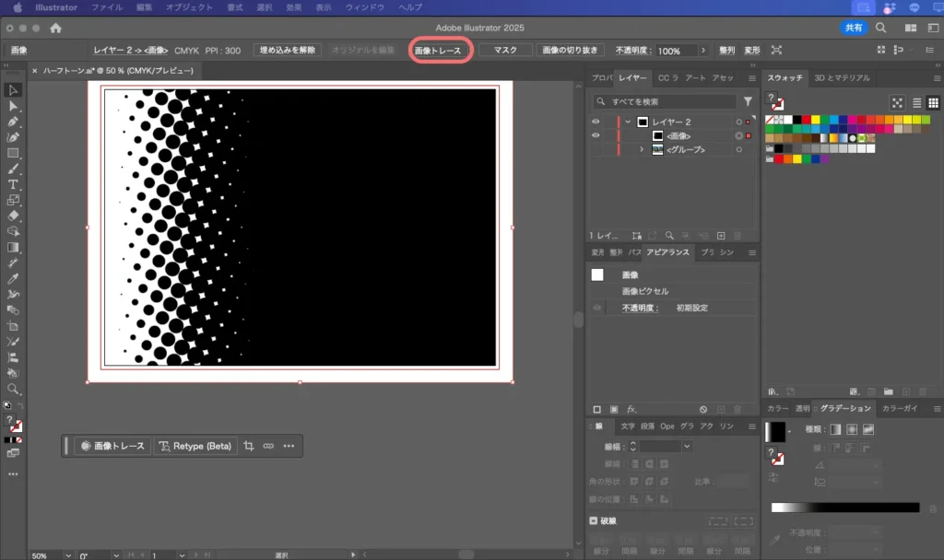Select the Type tool
Image resolution: width=944 pixels, height=560 pixels.
[13, 184]
